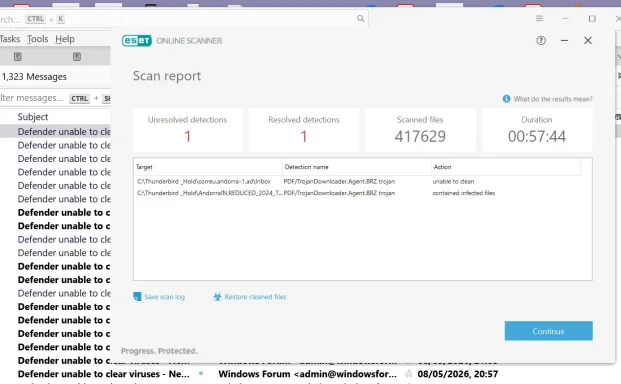Click 'unable to clean' action cell
Viewport: 621px width, 384px height.
(x=453, y=181)
